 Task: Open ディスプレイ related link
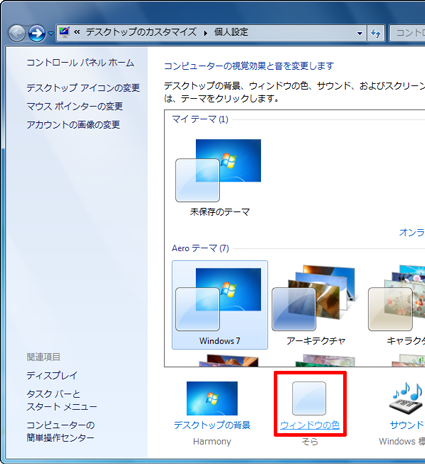pos(52,376)
